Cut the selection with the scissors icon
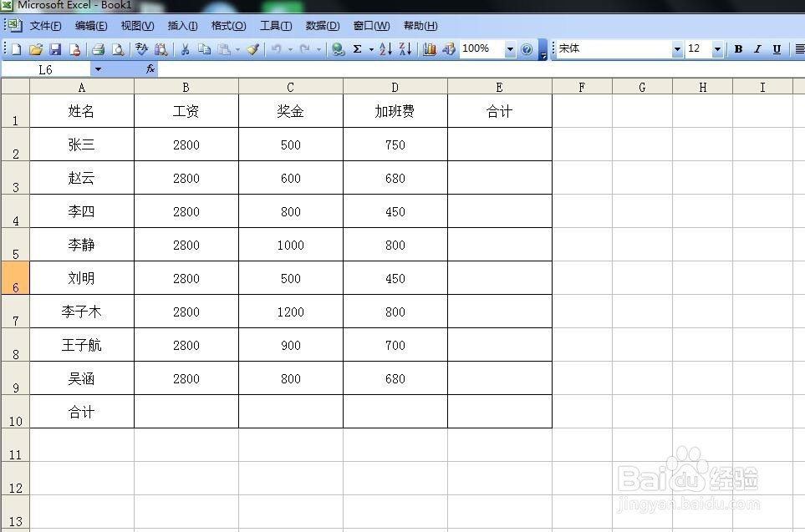805x532 pixels. point(186,49)
